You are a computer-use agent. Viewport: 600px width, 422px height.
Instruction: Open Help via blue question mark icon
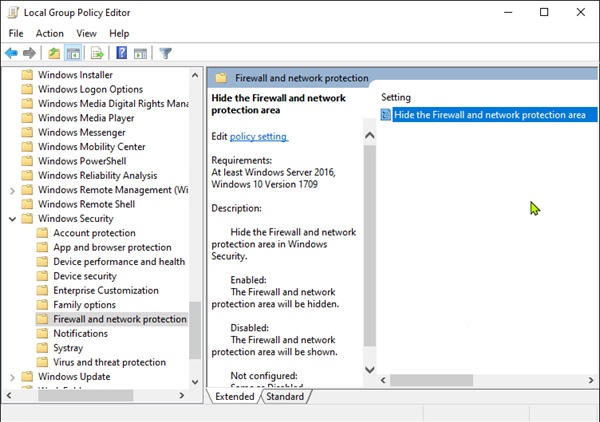point(122,52)
